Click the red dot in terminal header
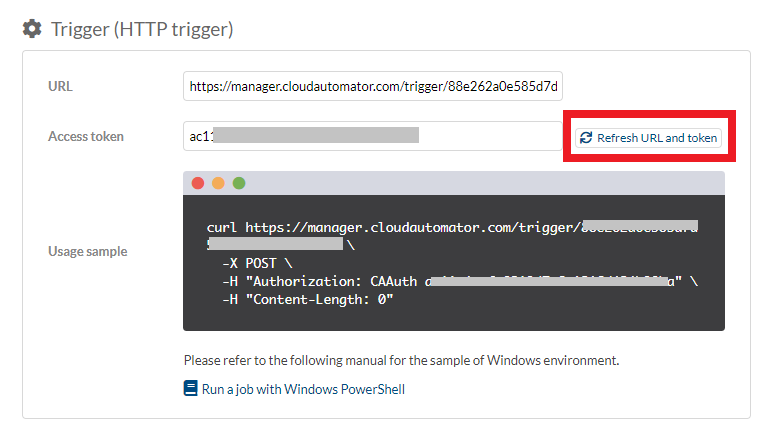 click(x=198, y=183)
